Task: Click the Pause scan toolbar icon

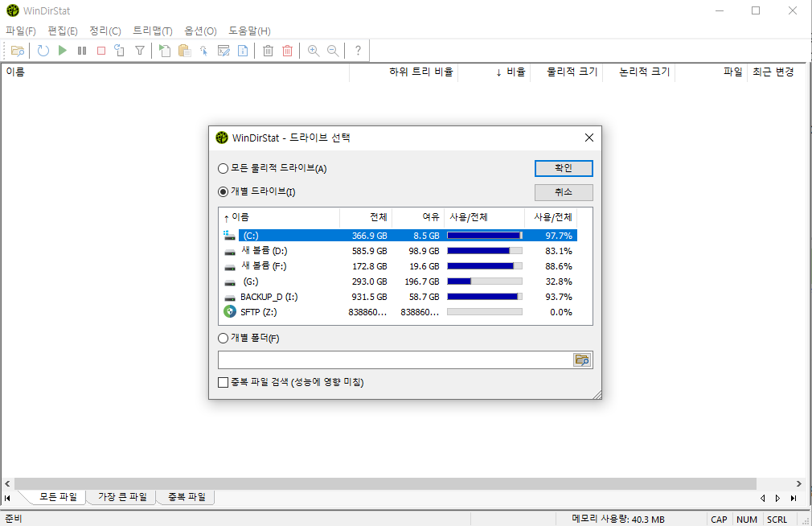Action: pyautogui.click(x=82, y=51)
